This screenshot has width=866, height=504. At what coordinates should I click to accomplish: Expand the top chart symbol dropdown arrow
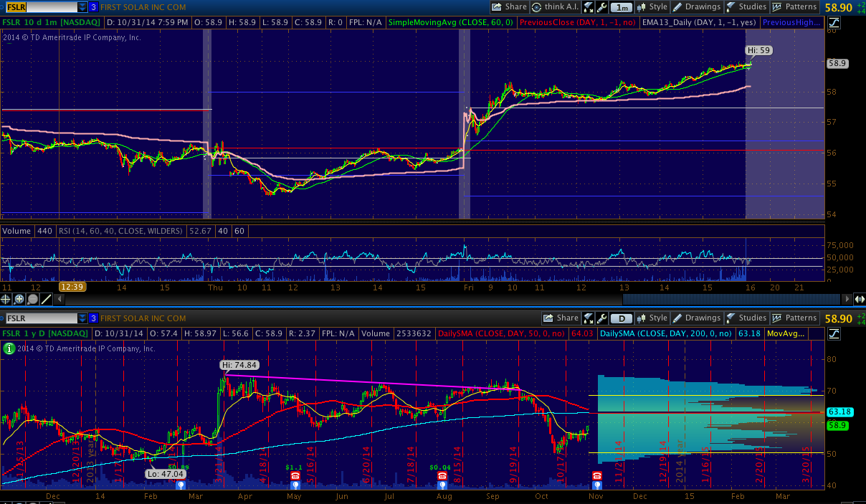pyautogui.click(x=82, y=7)
